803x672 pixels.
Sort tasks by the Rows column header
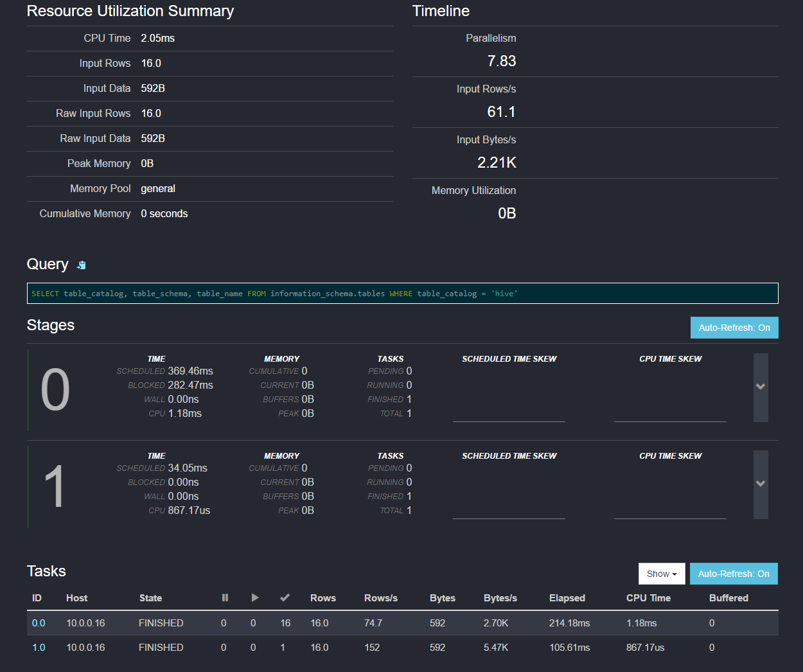(323, 598)
